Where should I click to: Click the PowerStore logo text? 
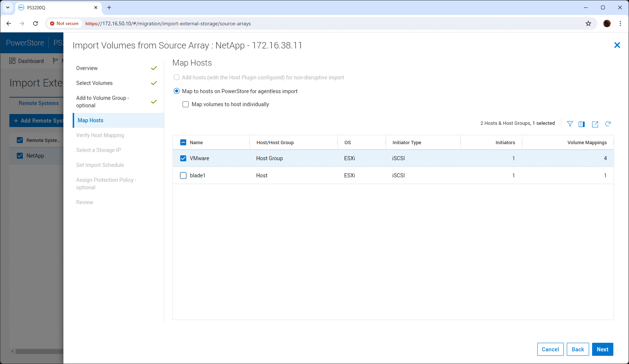[x=25, y=43]
